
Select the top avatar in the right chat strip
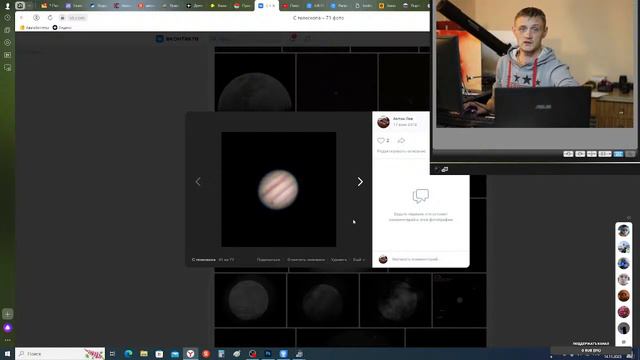click(x=623, y=231)
